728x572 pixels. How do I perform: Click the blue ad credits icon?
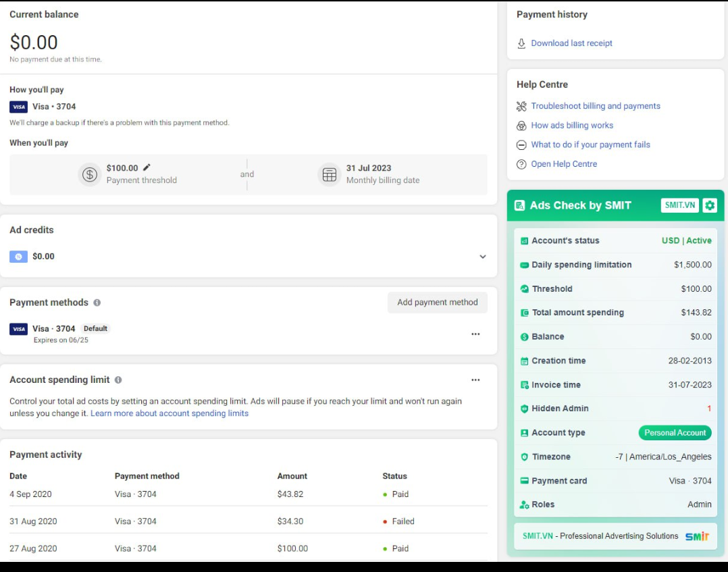pos(18,257)
